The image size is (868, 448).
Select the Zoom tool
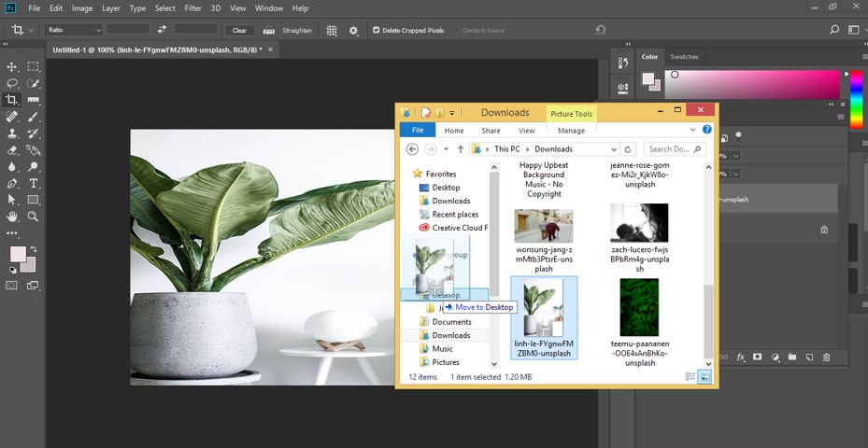click(34, 216)
